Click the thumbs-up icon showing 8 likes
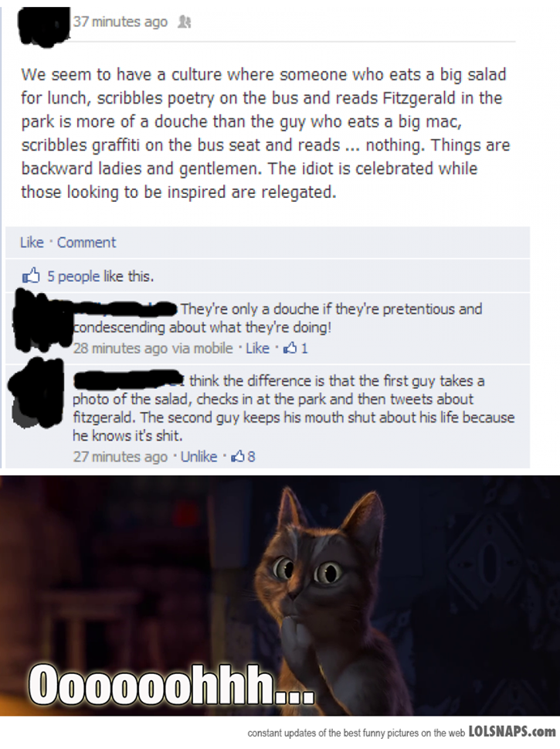This screenshot has width=560, height=749. tap(238, 457)
